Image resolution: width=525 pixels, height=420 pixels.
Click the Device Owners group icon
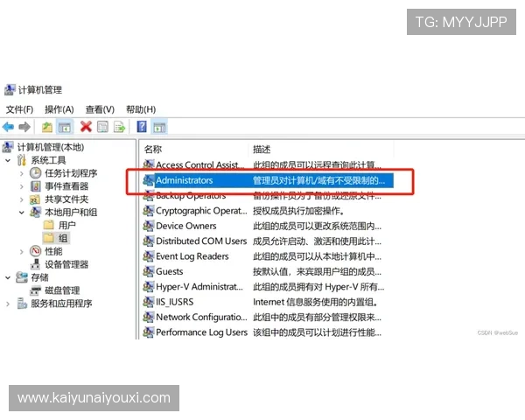tap(149, 226)
